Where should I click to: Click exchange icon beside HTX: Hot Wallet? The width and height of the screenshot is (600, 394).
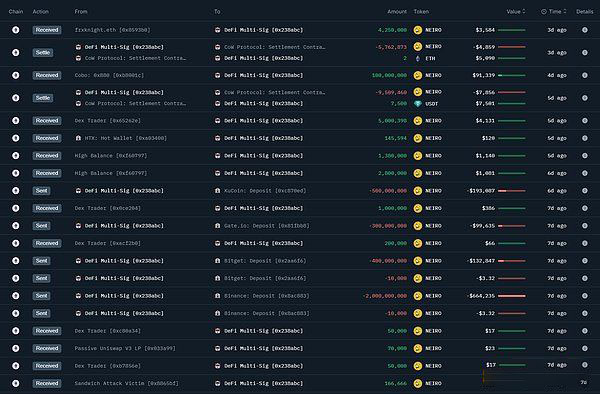click(x=78, y=138)
